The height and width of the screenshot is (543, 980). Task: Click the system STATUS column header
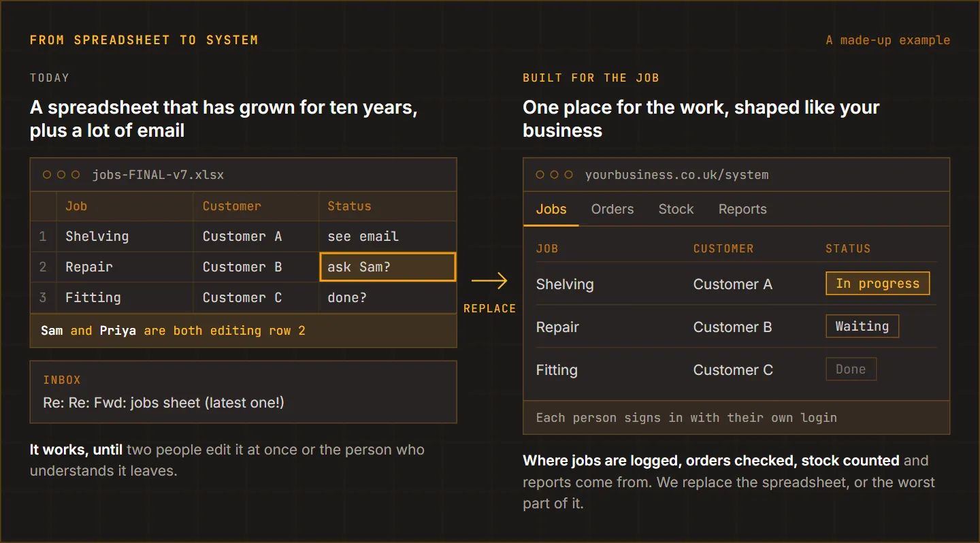(x=848, y=249)
